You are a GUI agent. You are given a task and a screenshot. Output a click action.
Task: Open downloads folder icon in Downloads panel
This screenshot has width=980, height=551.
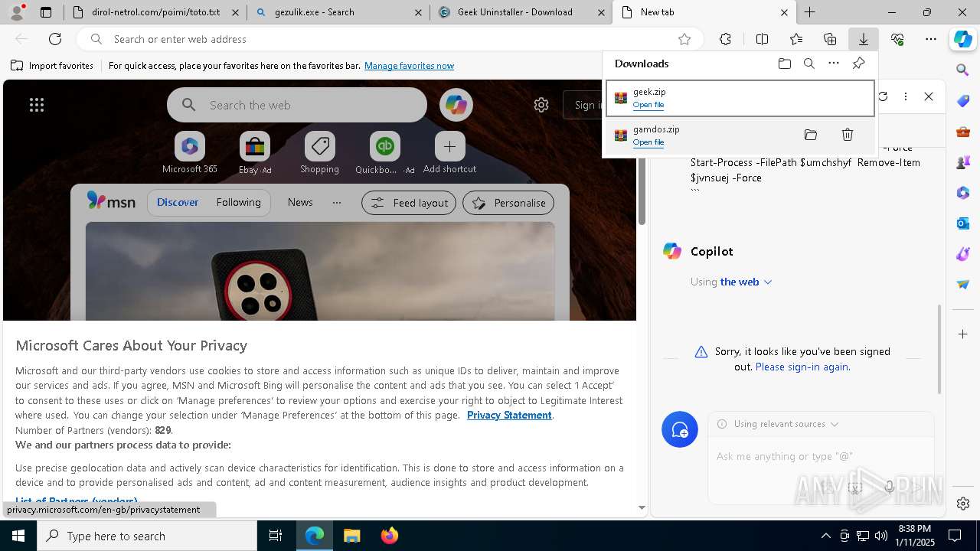click(x=784, y=64)
